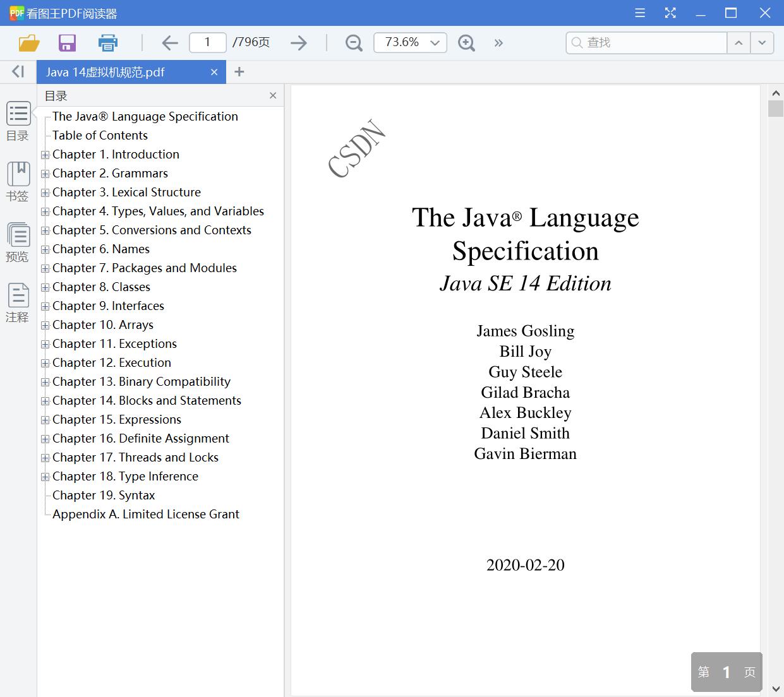Go to next page with right arrow

pos(299,43)
